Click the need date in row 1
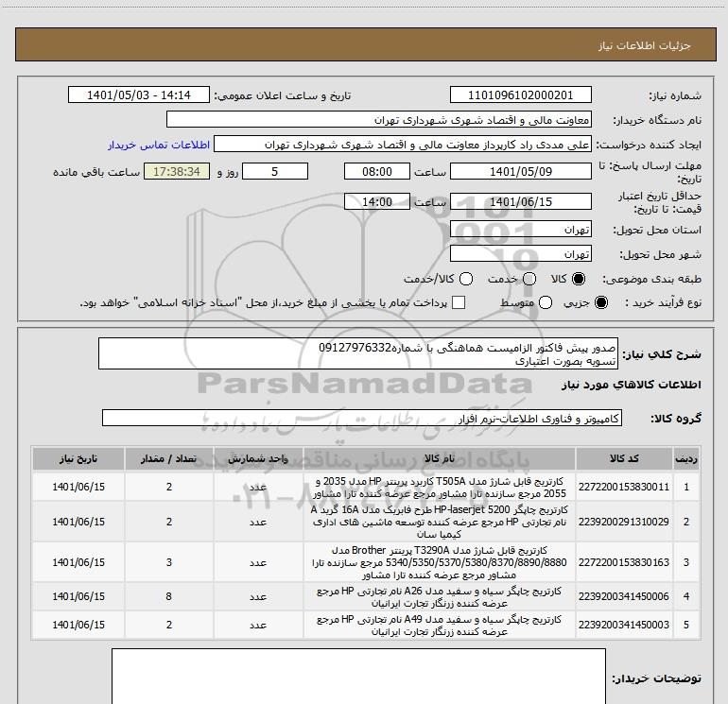This screenshot has width=728, height=704. click(x=78, y=487)
